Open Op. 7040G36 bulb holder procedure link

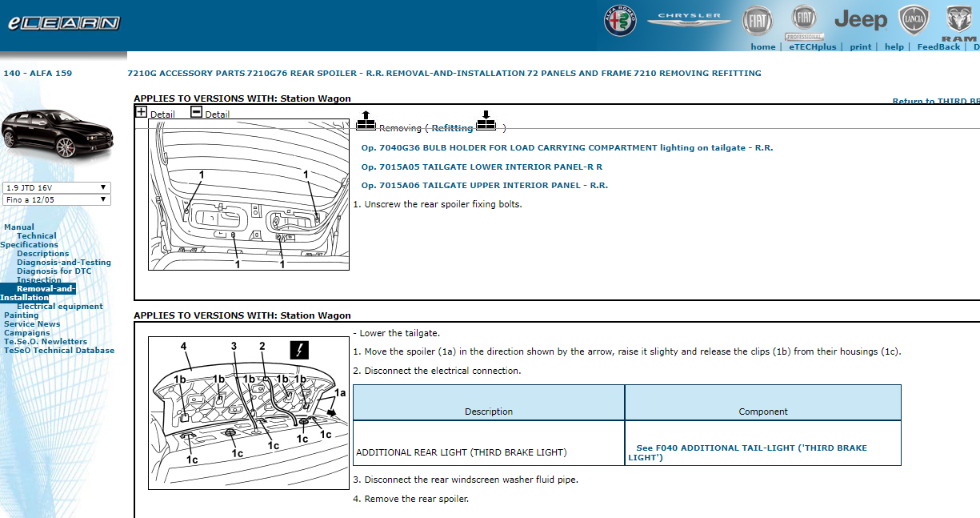click(567, 148)
